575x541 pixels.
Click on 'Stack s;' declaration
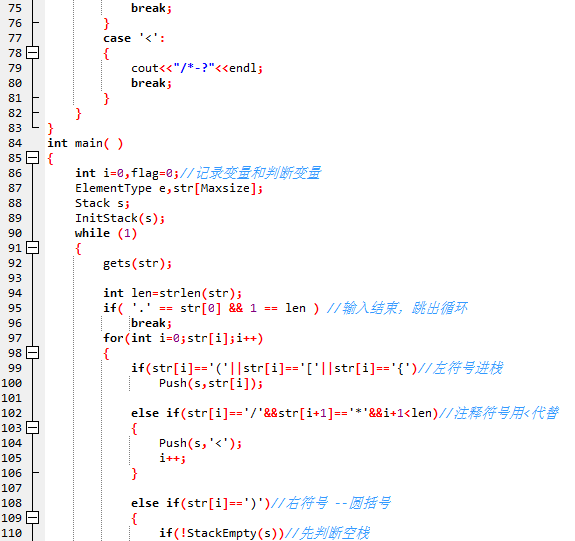[102, 203]
